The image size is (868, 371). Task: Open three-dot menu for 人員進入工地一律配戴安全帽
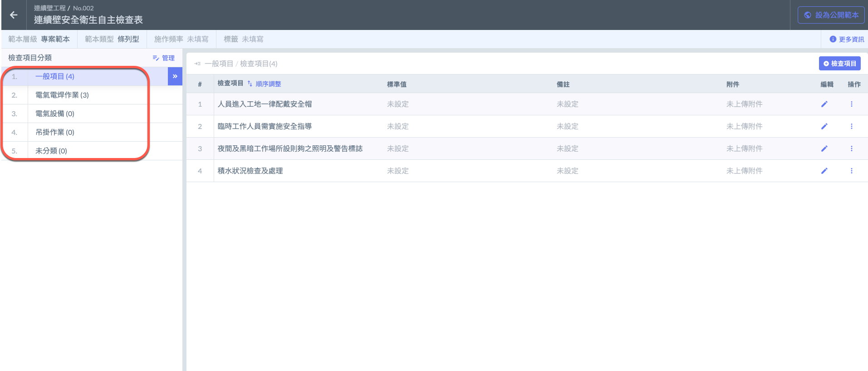coord(851,104)
